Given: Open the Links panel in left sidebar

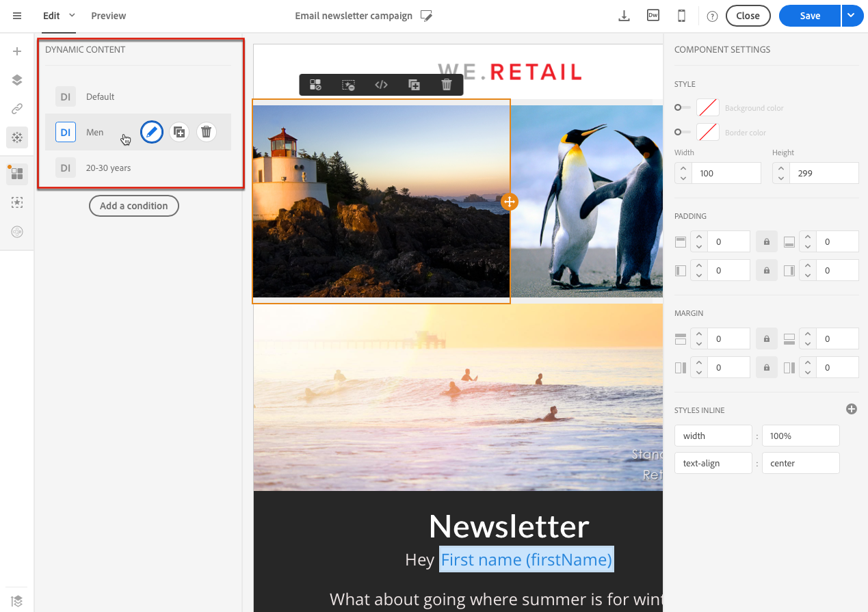Looking at the screenshot, I should pos(17,109).
